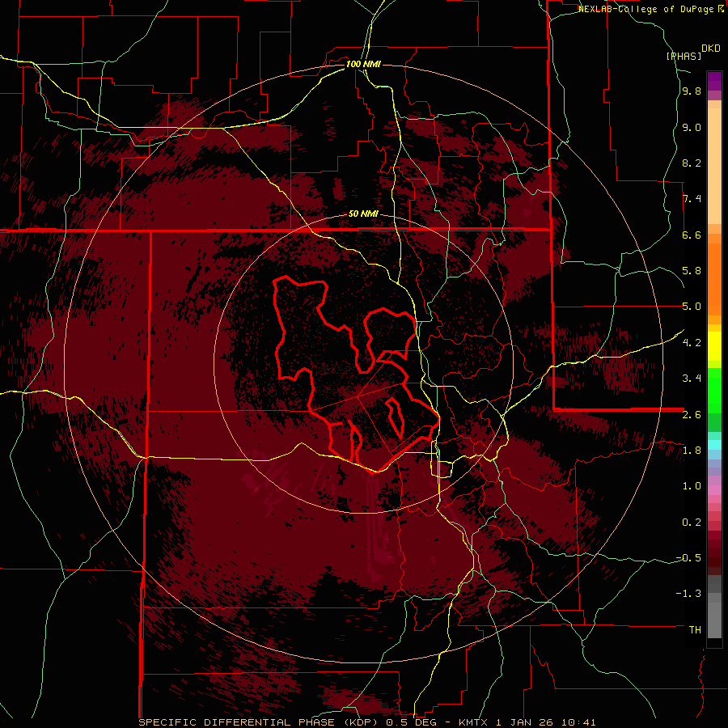Click the 5.8 scale value
The height and width of the screenshot is (728, 728).
tap(692, 271)
